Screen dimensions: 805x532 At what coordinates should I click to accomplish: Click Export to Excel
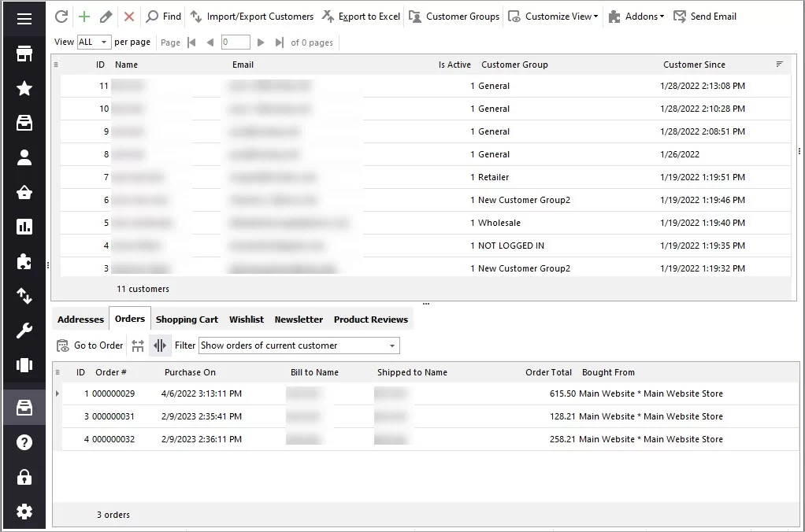[361, 17]
